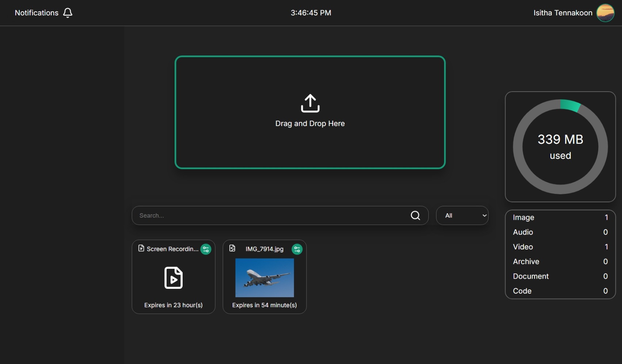Click the image file type icon beside IMG_7914.jpg
The image size is (622, 364).
[x=232, y=249]
